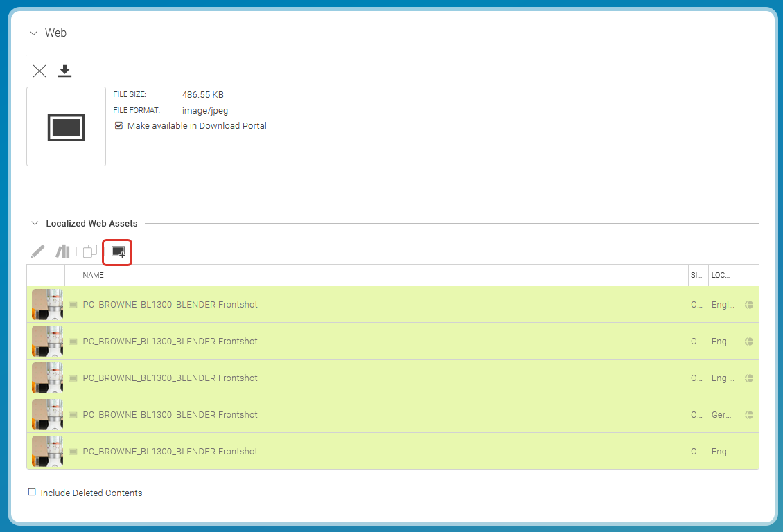Download the web asset file
Viewport: 783px width, 532px height.
tap(64, 71)
